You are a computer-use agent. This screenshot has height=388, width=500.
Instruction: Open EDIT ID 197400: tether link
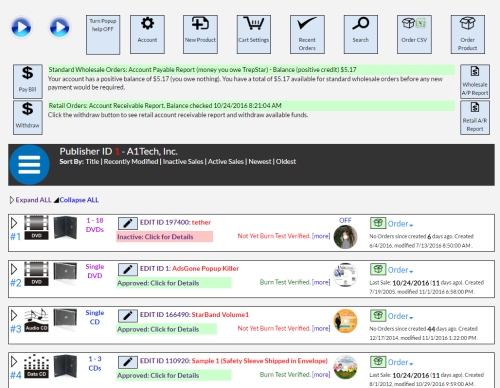(175, 222)
